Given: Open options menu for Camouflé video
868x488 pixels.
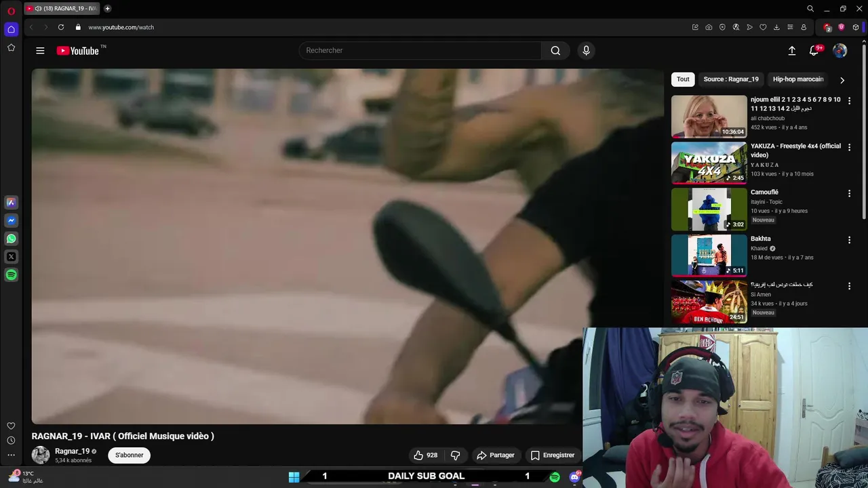Looking at the screenshot, I should point(849,193).
